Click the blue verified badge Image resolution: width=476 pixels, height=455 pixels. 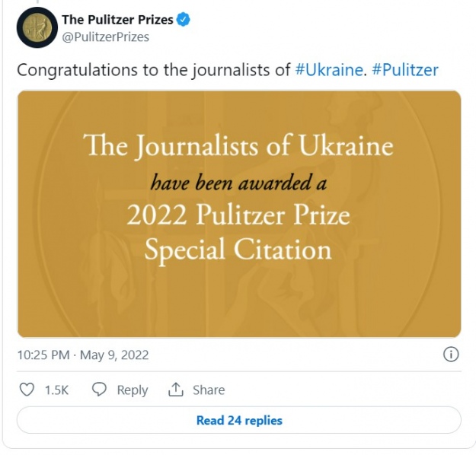coord(184,20)
